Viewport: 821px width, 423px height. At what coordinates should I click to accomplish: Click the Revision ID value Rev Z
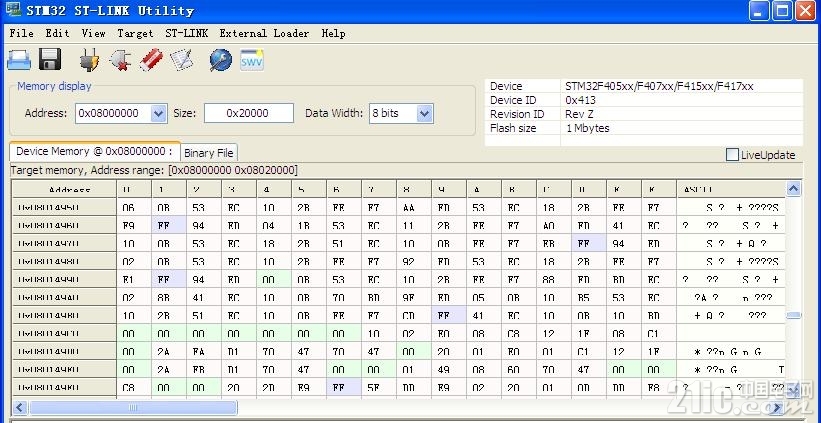click(581, 114)
